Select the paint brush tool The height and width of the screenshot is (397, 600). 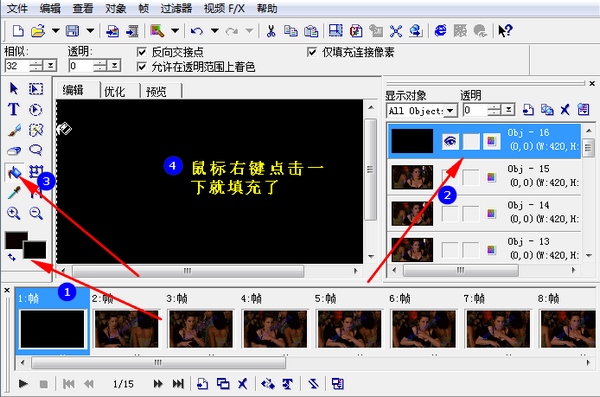pos(14,130)
